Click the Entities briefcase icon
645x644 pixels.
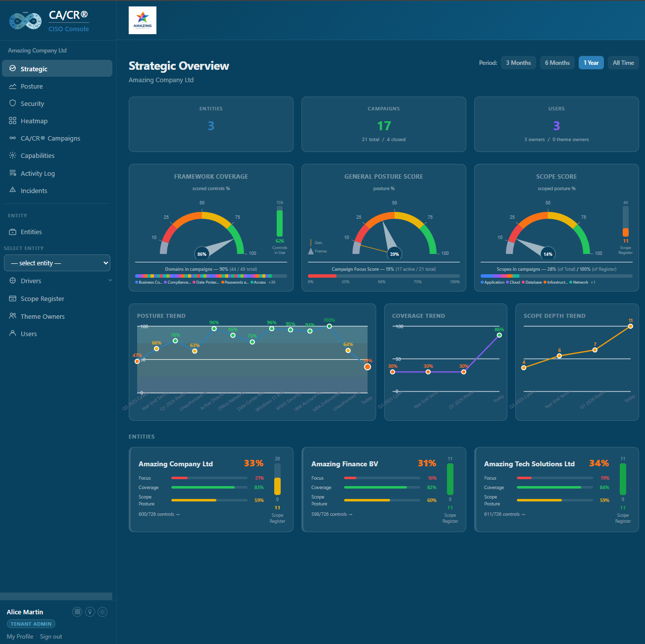(x=13, y=232)
